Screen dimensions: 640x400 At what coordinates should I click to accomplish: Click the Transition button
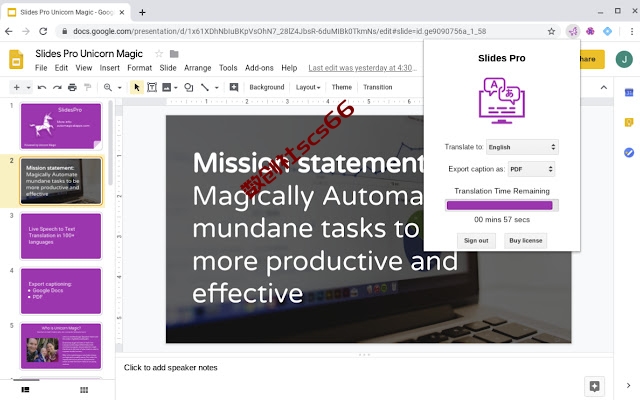[x=378, y=87]
